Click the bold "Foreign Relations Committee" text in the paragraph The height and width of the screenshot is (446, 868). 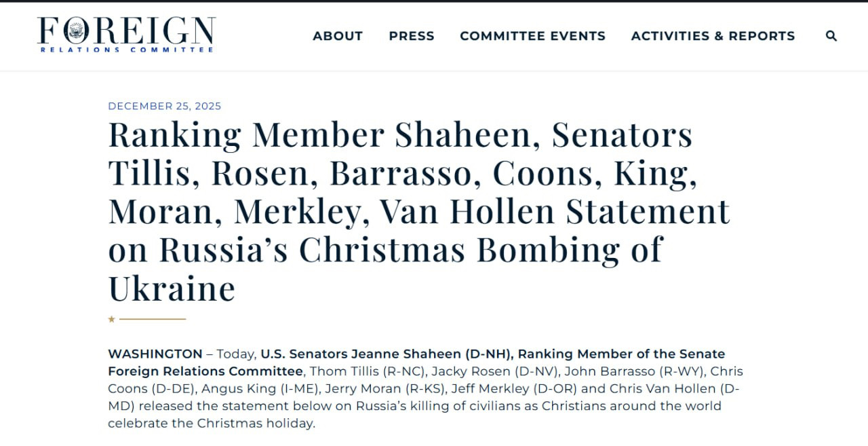click(205, 371)
